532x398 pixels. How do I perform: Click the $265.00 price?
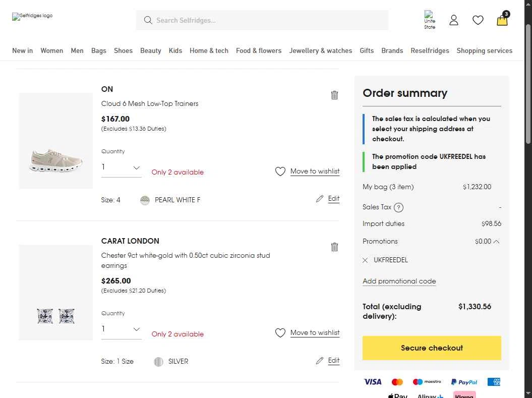point(116,281)
